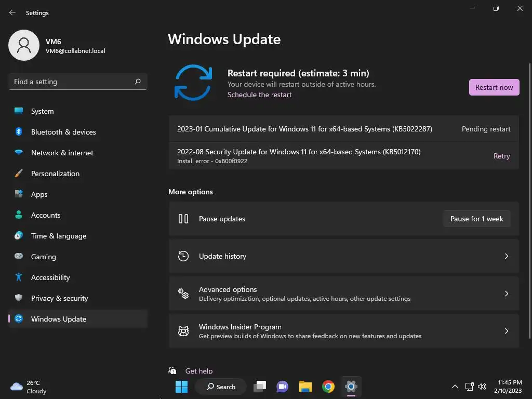Click the System monitor icon in the sidebar
This screenshot has width=532, height=399.
19,111
